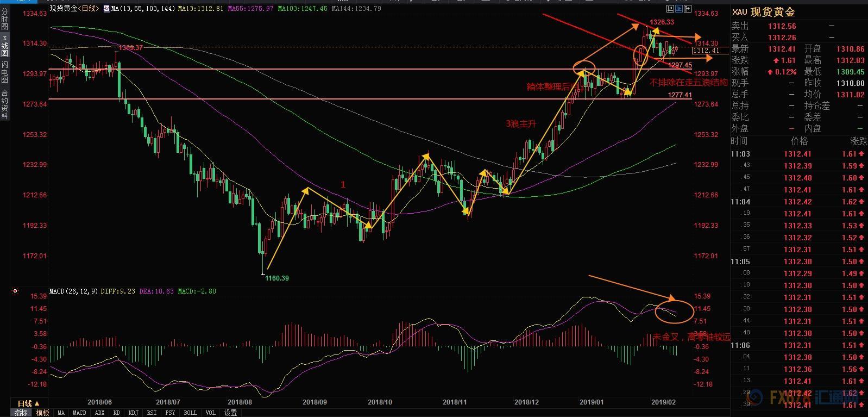Click the 价格 column header in tick list
This screenshot has width=868, height=417.
click(x=799, y=141)
